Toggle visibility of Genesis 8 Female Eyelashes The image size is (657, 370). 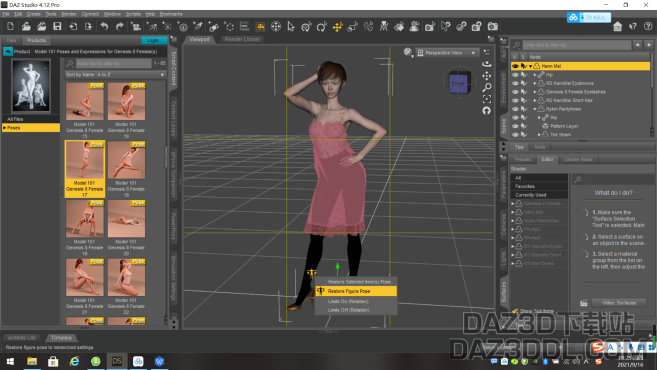click(x=515, y=92)
